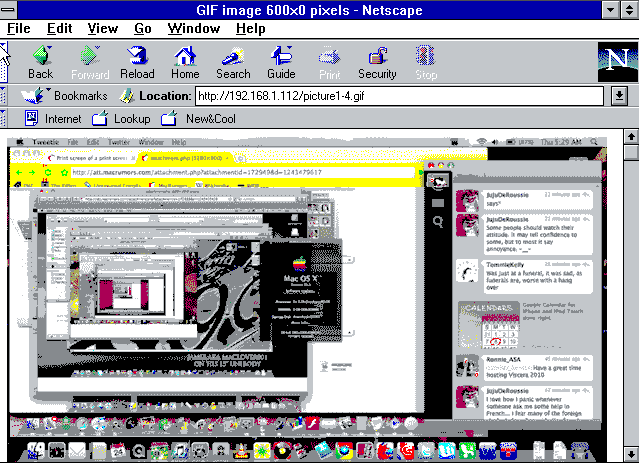Collapse the personal toolbar using its handle
The width and height of the screenshot is (639, 463).
coord(3,119)
